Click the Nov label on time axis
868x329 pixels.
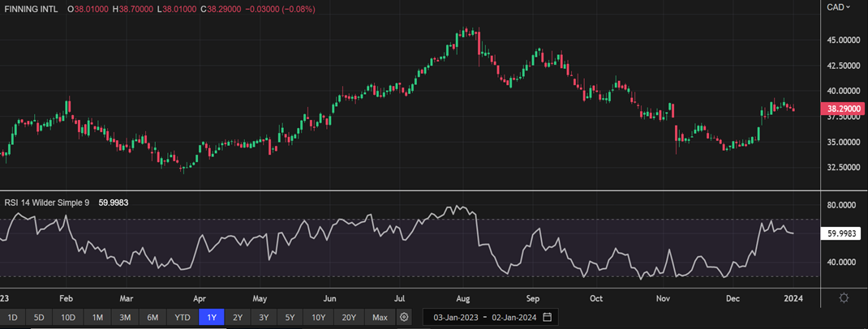coord(664,298)
